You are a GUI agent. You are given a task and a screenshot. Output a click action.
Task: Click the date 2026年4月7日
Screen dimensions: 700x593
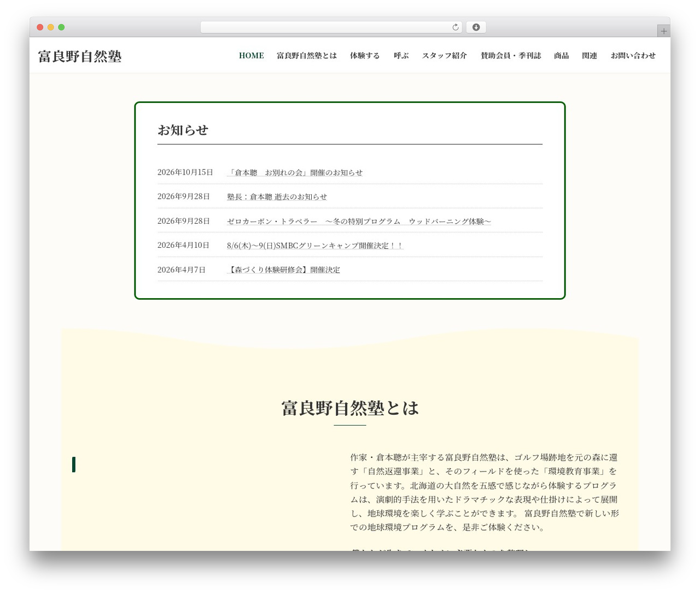(x=182, y=270)
